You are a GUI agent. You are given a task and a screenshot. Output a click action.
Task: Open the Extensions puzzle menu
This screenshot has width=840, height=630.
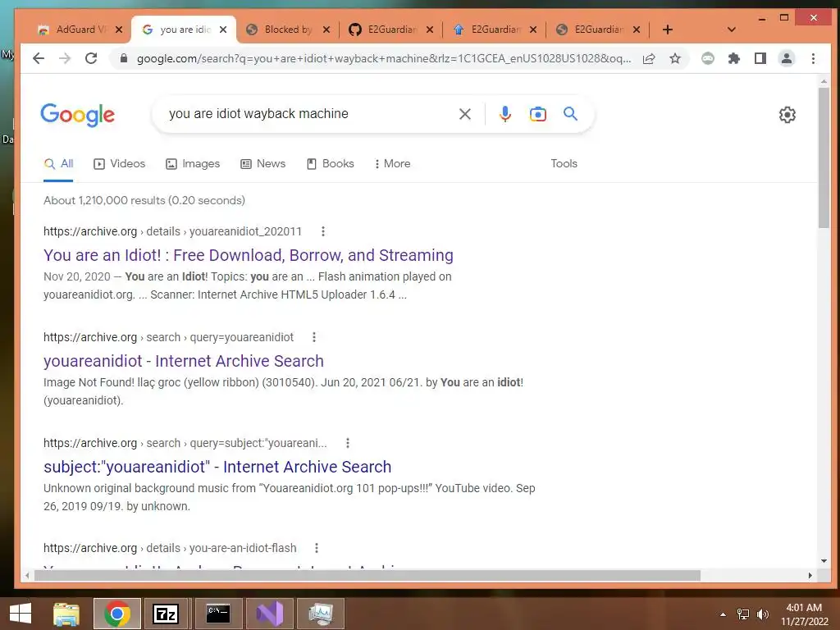(734, 58)
